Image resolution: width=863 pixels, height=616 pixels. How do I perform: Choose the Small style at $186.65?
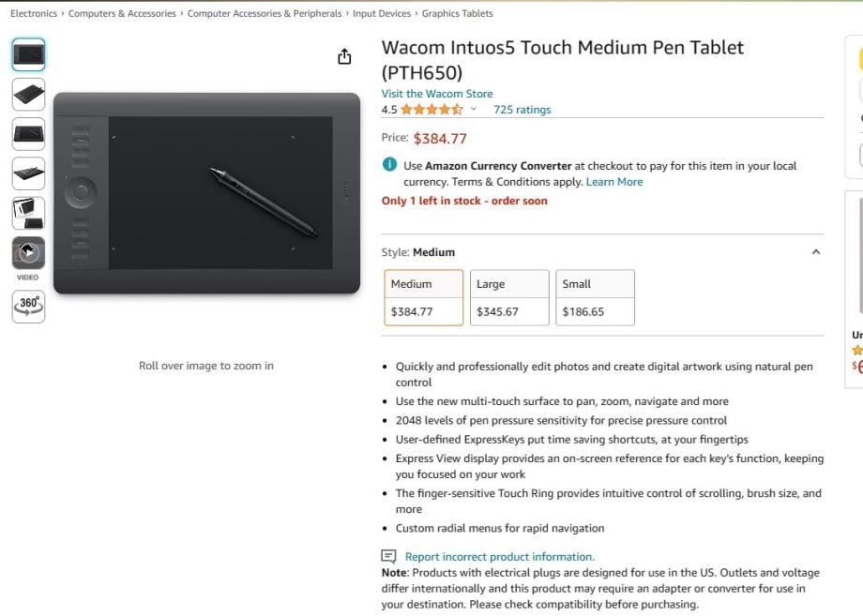point(595,297)
